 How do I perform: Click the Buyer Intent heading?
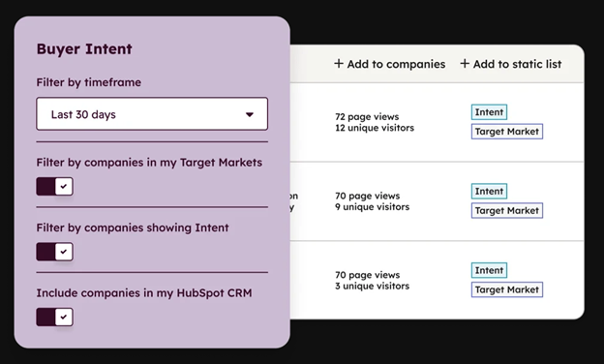[x=84, y=49]
